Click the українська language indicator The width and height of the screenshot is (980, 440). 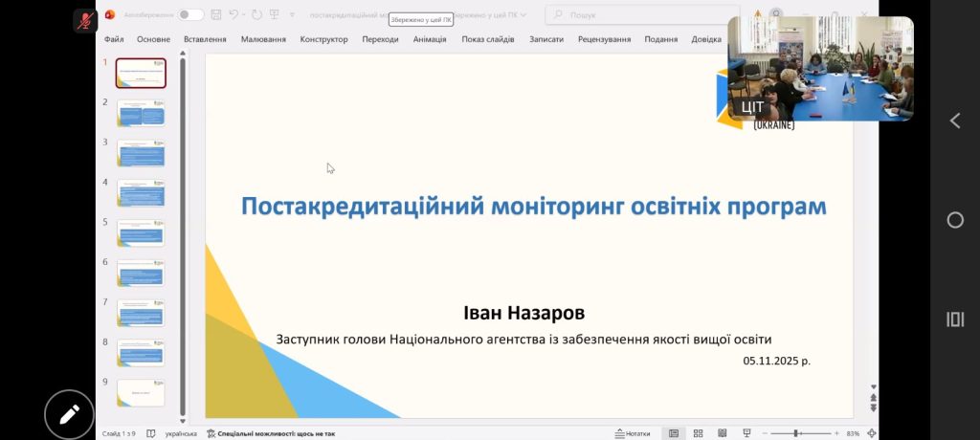pyautogui.click(x=181, y=433)
